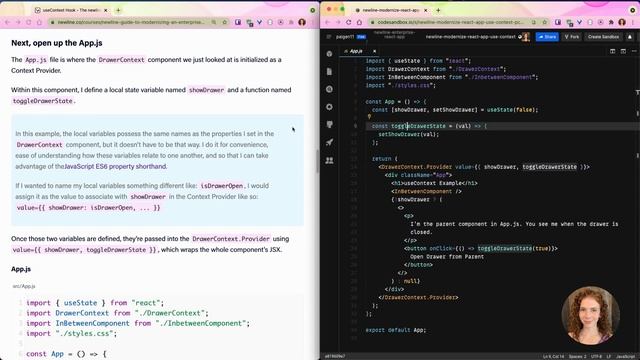Open the GitHub icon in CodeSandbox sidebar

tap(329, 124)
